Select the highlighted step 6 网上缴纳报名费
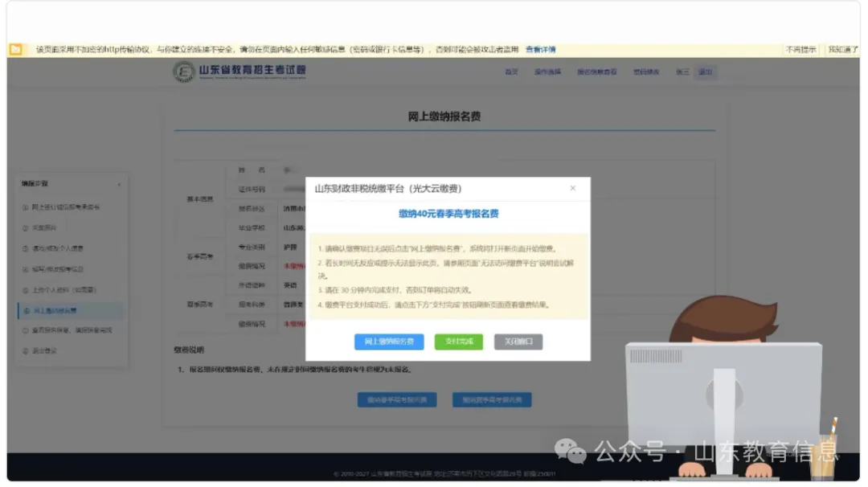 tap(71, 310)
